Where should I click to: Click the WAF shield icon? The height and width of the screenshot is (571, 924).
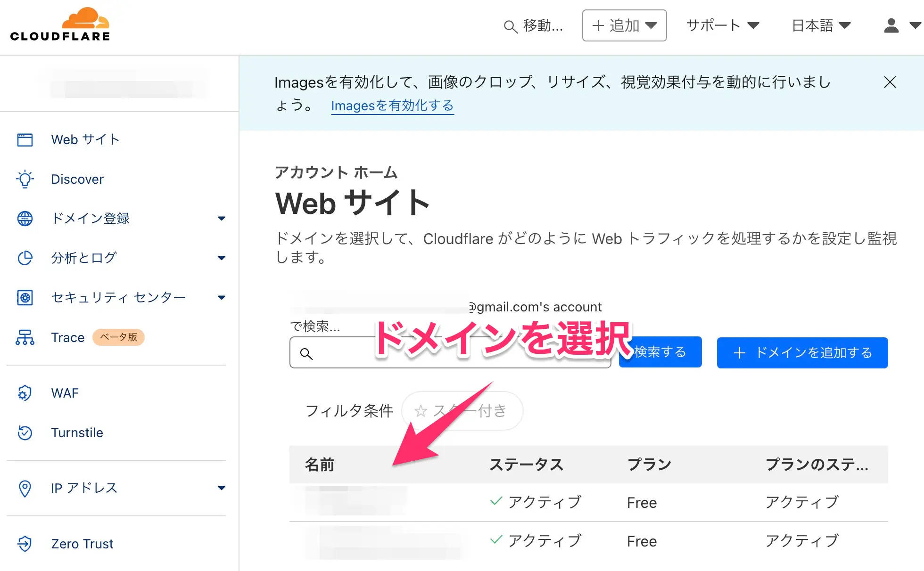pos(25,393)
